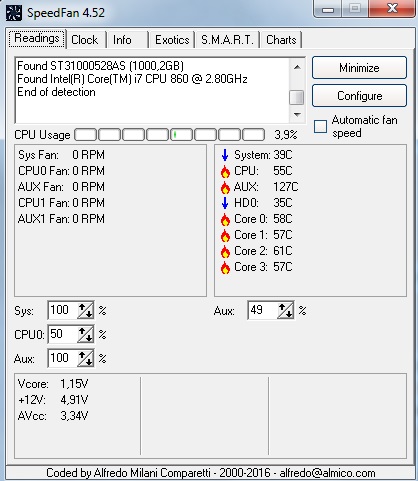Click the SpeedFan title bar app icon
Image resolution: width=418 pixels, height=481 pixels.
click(14, 13)
